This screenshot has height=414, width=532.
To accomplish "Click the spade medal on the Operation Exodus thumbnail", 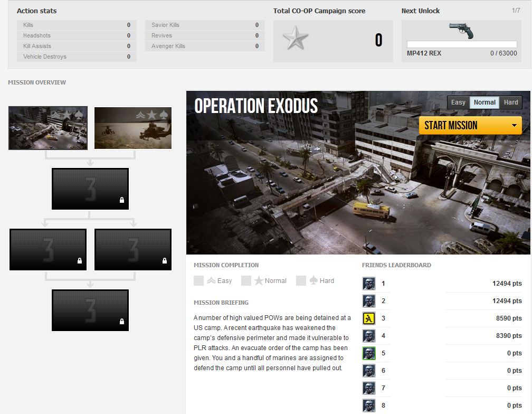I will [x=79, y=115].
